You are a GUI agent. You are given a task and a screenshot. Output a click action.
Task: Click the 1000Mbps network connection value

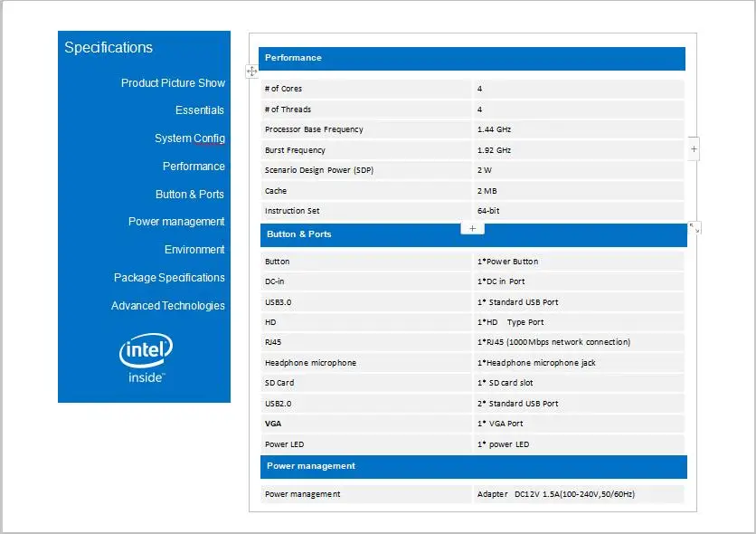pyautogui.click(x=554, y=342)
